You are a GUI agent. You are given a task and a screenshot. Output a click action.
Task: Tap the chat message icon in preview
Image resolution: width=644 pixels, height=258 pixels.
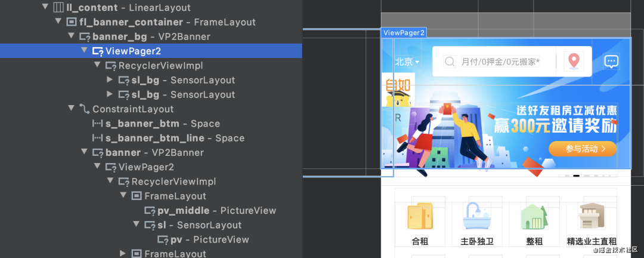611,62
